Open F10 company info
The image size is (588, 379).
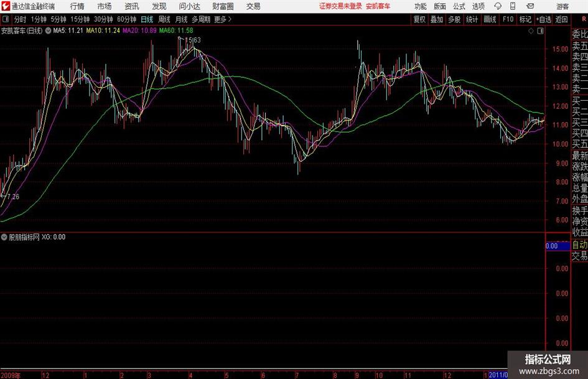[x=508, y=19]
